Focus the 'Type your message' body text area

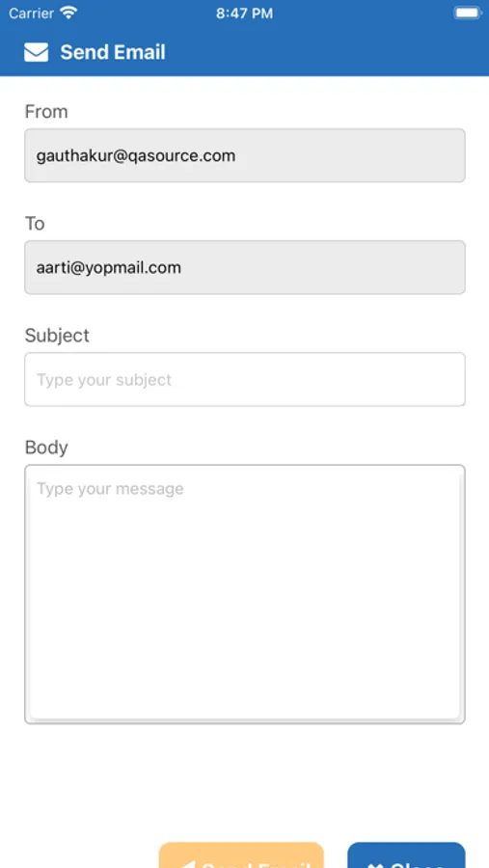(245, 594)
